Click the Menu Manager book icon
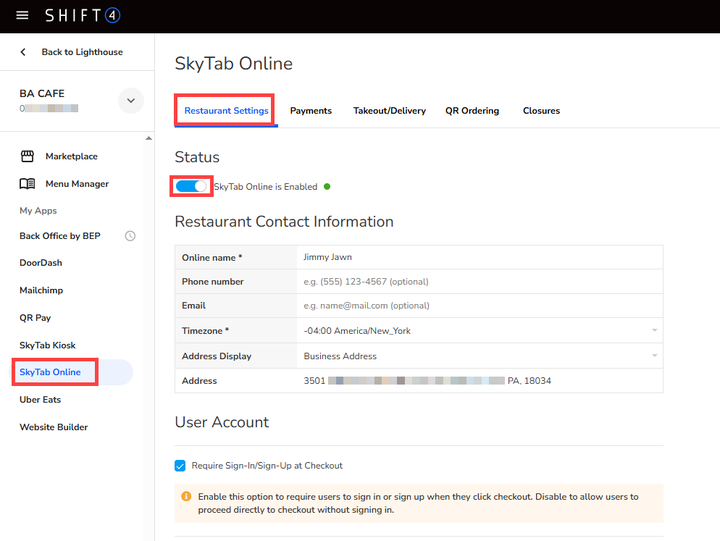The width and height of the screenshot is (720, 541). coord(27,184)
